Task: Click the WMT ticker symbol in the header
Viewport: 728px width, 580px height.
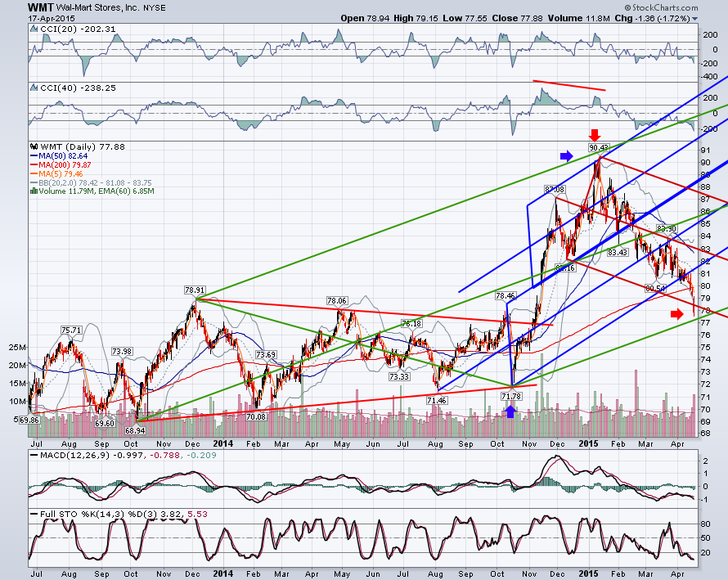Action: coord(41,7)
